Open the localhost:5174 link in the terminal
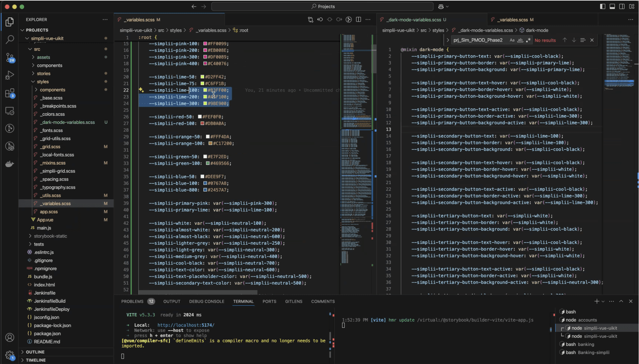 pyautogui.click(x=186, y=325)
